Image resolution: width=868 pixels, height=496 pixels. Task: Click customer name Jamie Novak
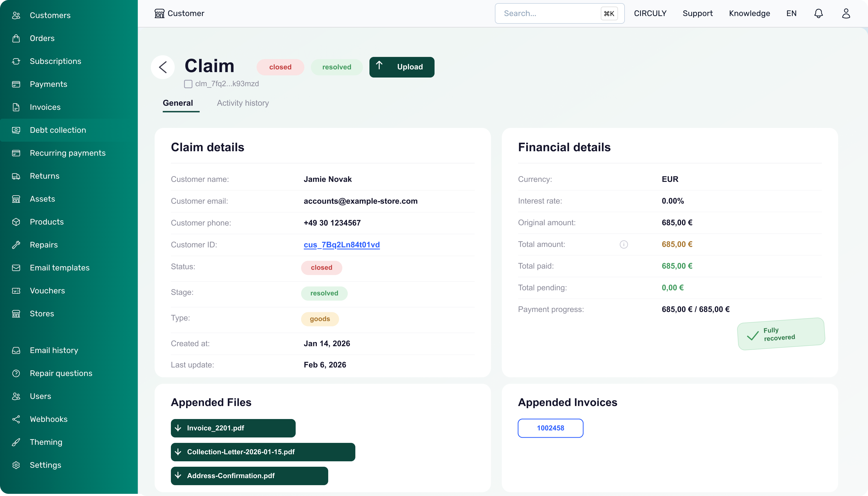(x=328, y=179)
